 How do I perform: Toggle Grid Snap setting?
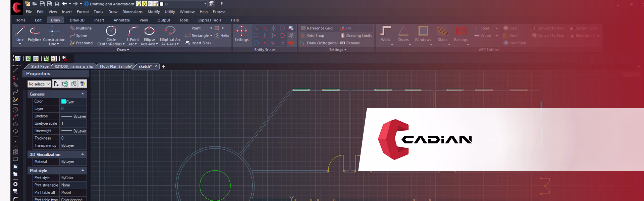(315, 36)
